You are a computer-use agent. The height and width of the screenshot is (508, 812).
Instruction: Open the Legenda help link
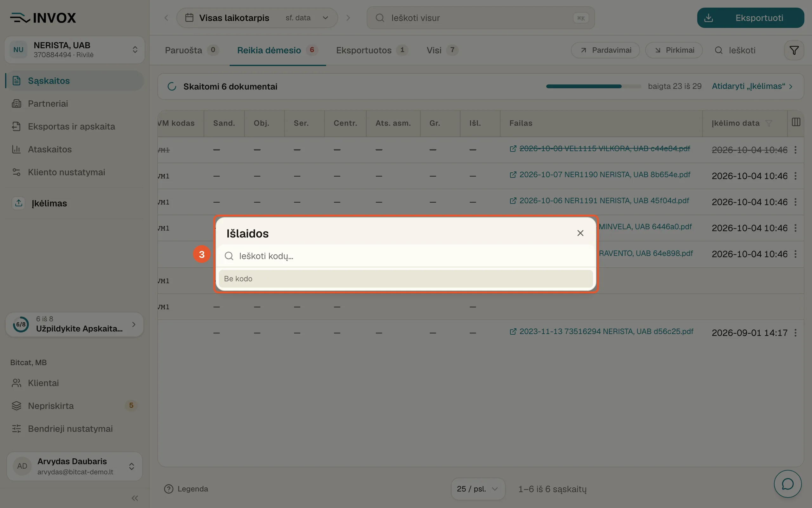(186, 489)
